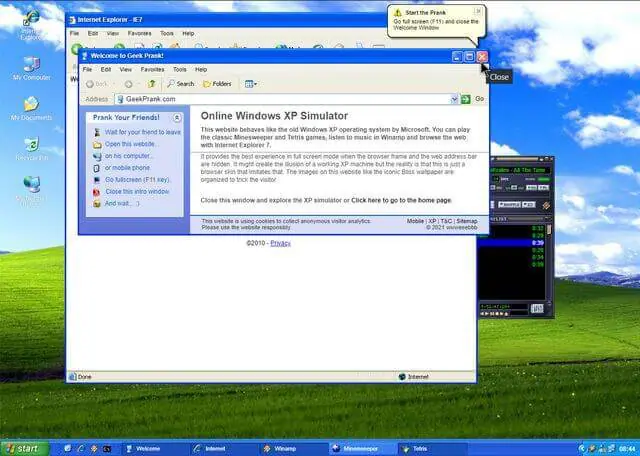
Task: Click the 'All The Time' Winamp song title
Action: (519, 170)
